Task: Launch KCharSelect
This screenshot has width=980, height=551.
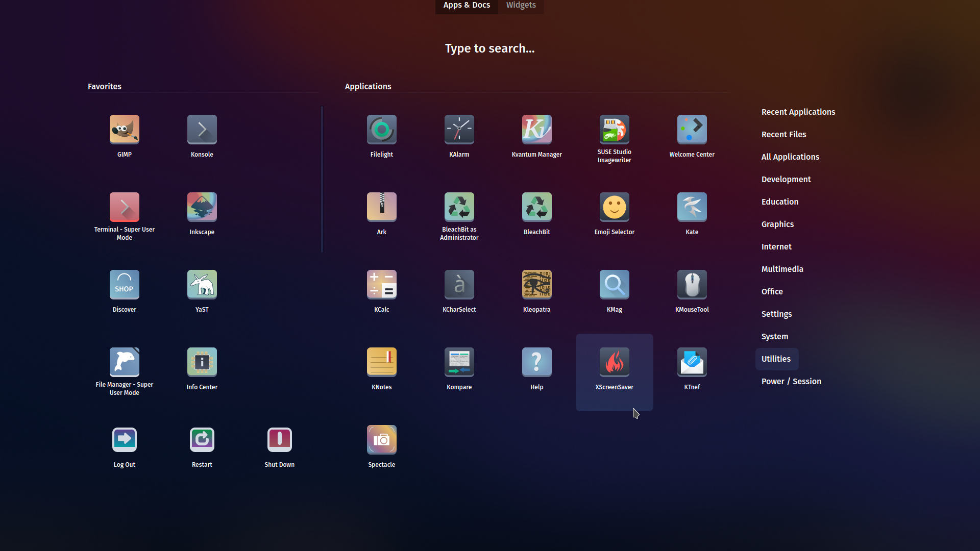Action: (x=459, y=285)
